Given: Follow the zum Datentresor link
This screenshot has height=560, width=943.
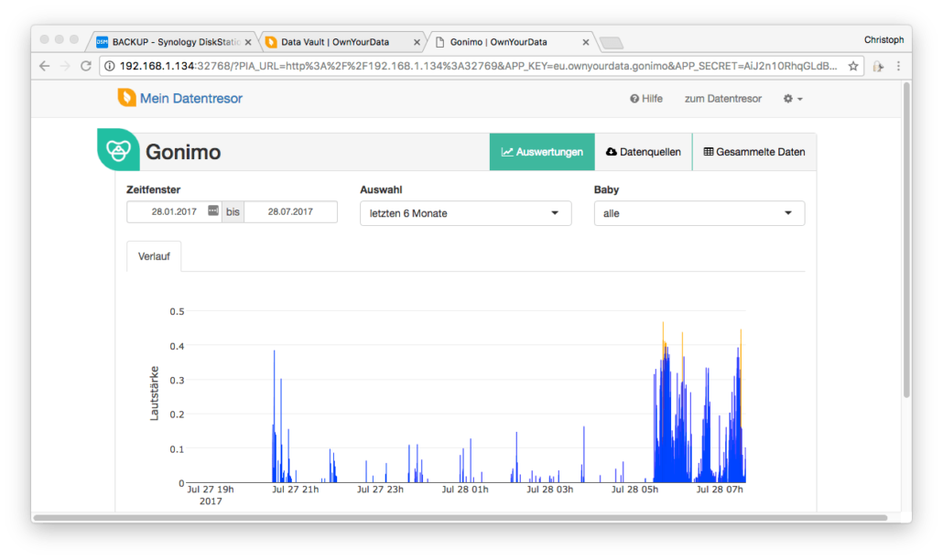Looking at the screenshot, I should pos(722,99).
